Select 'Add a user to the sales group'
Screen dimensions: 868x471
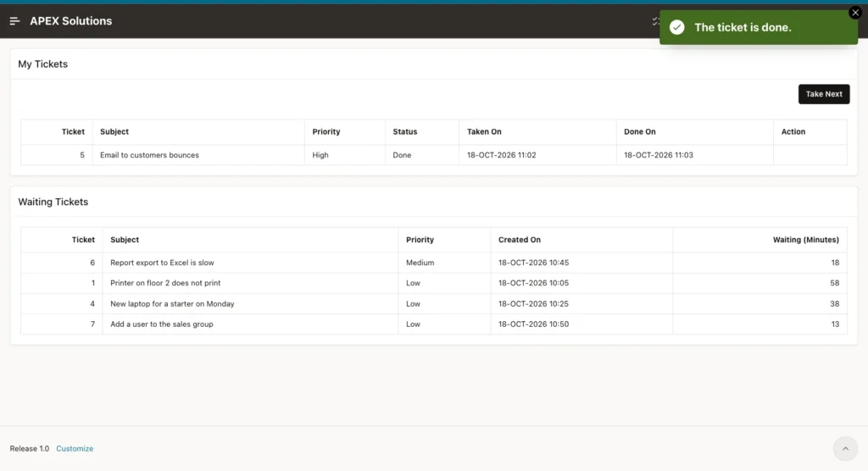(162, 324)
